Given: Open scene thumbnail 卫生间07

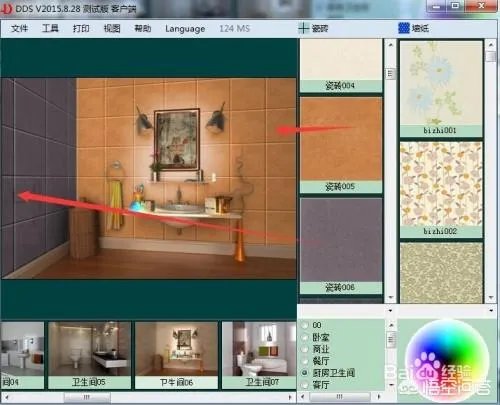Looking at the screenshot, I should [259, 355].
